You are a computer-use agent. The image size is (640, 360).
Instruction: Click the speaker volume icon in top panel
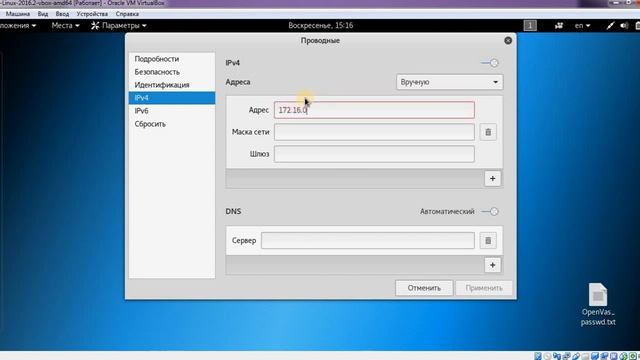pyautogui.click(x=624, y=25)
